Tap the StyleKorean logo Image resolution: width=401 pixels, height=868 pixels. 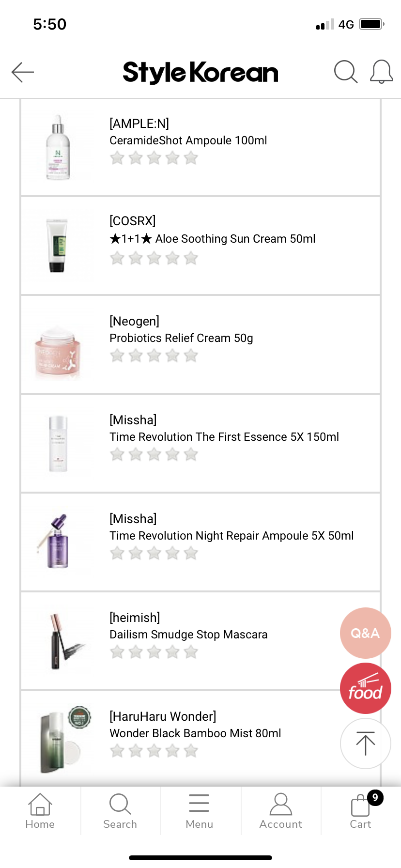coord(200,73)
